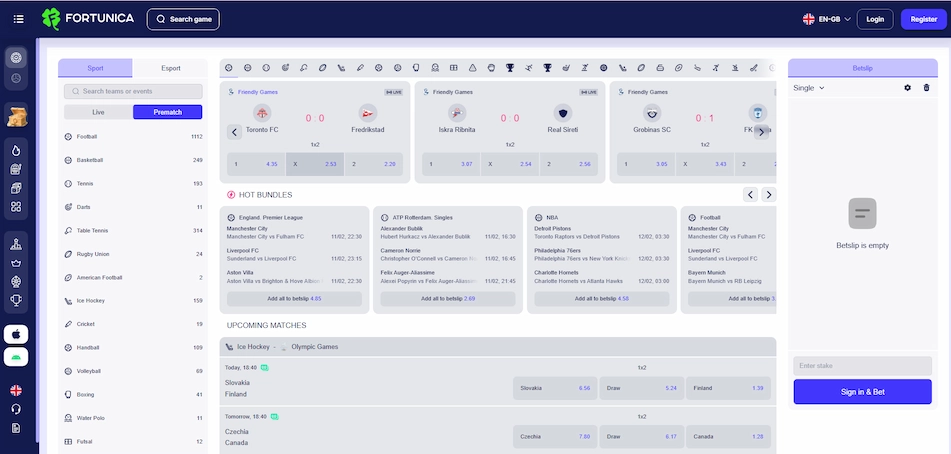Go to next hot bundles
The image size is (951, 454).
tap(769, 195)
